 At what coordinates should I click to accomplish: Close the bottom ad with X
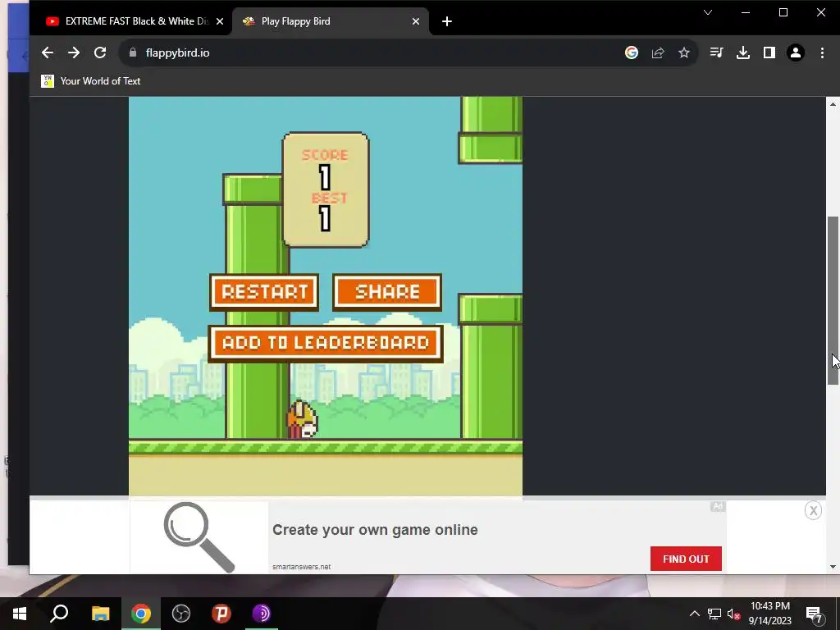[x=813, y=510]
